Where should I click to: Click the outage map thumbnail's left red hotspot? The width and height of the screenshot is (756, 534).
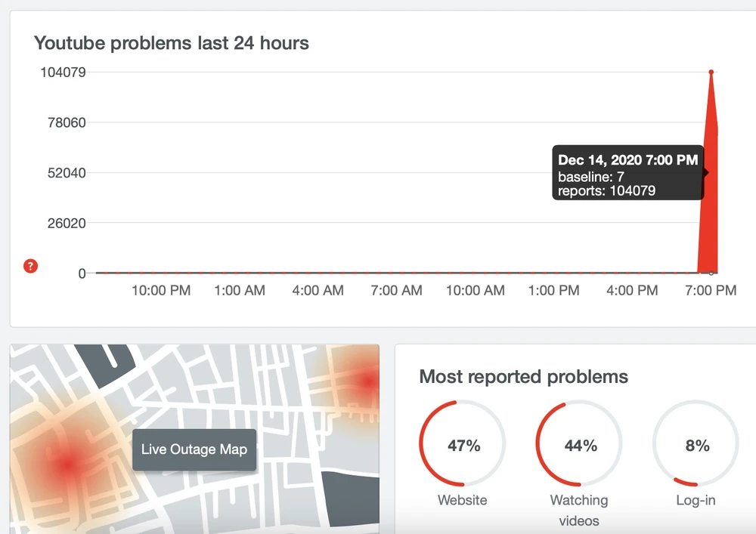pos(66,465)
